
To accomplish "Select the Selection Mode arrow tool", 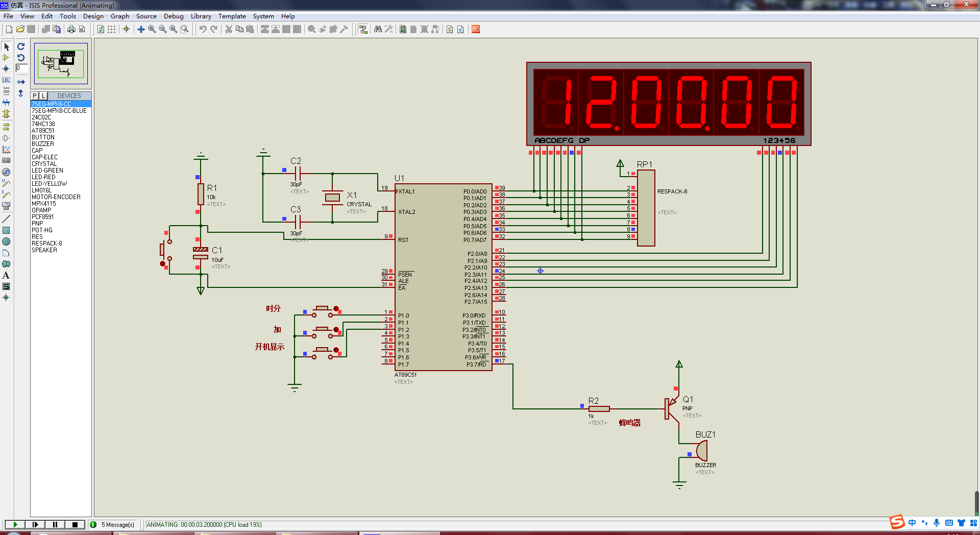I will click(6, 46).
